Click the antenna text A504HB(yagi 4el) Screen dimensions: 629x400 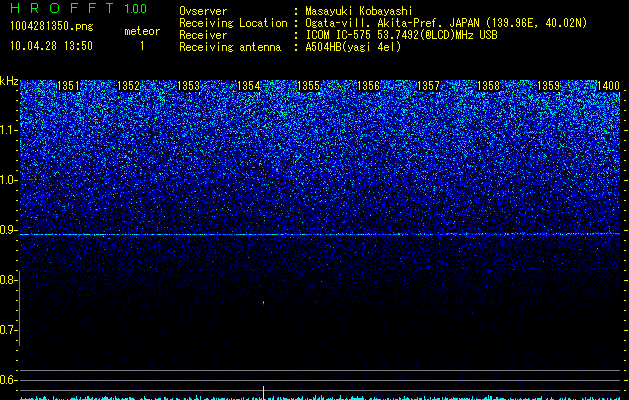(353, 47)
